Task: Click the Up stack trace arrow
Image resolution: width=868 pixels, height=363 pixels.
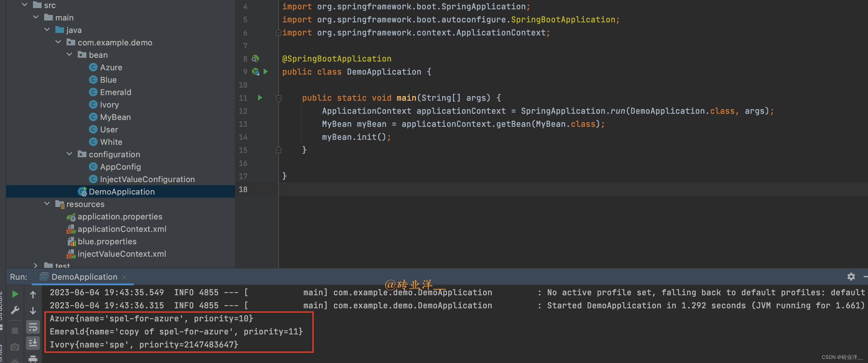Action: [33, 295]
